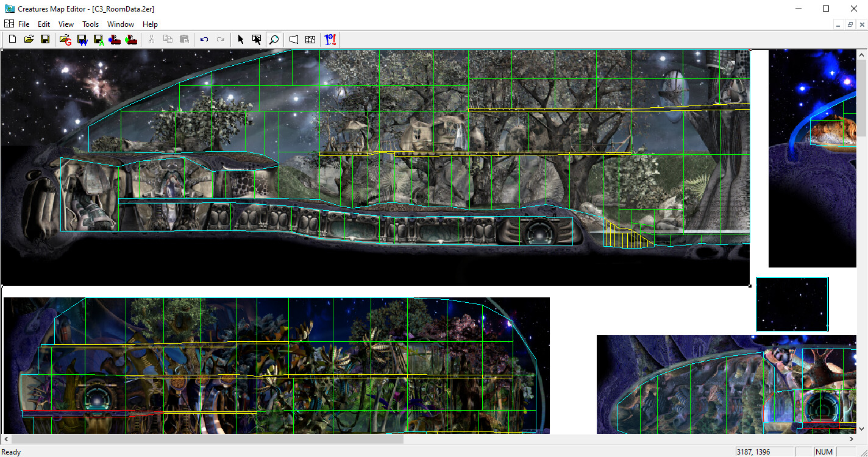
Task: Click the green truck import icon
Action: (x=130, y=39)
